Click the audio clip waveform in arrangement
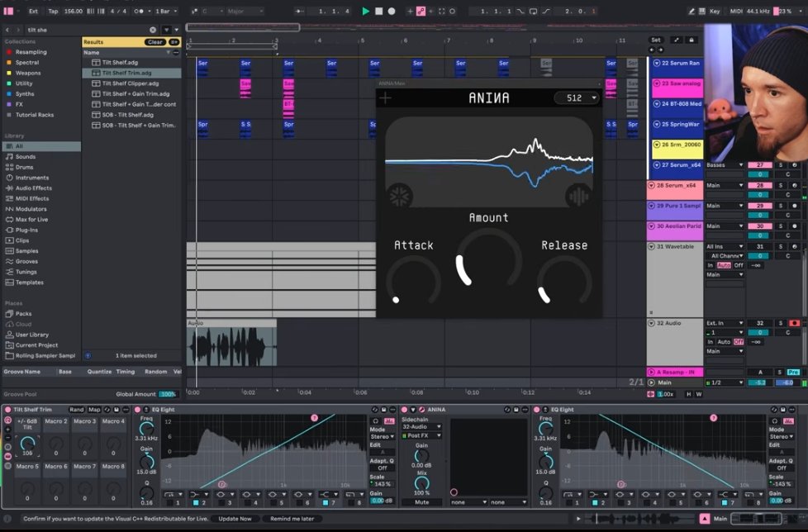This screenshot has height=532, width=808. [231, 347]
